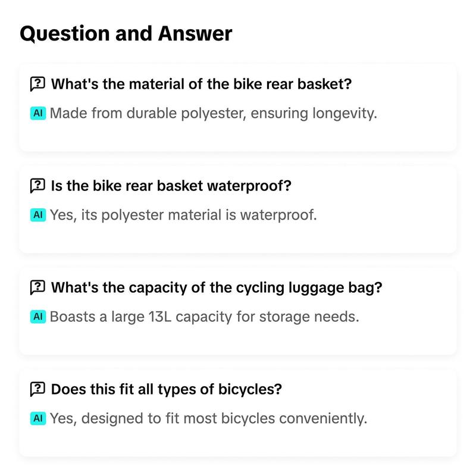This screenshot has height=476, width=476.
Task: Select the 'designed to fit most bicycles' answer
Action: 209,418
